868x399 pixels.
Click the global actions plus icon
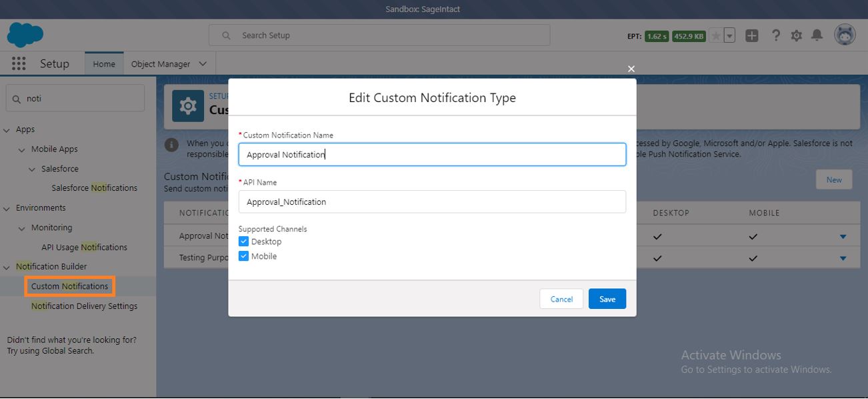pos(752,36)
